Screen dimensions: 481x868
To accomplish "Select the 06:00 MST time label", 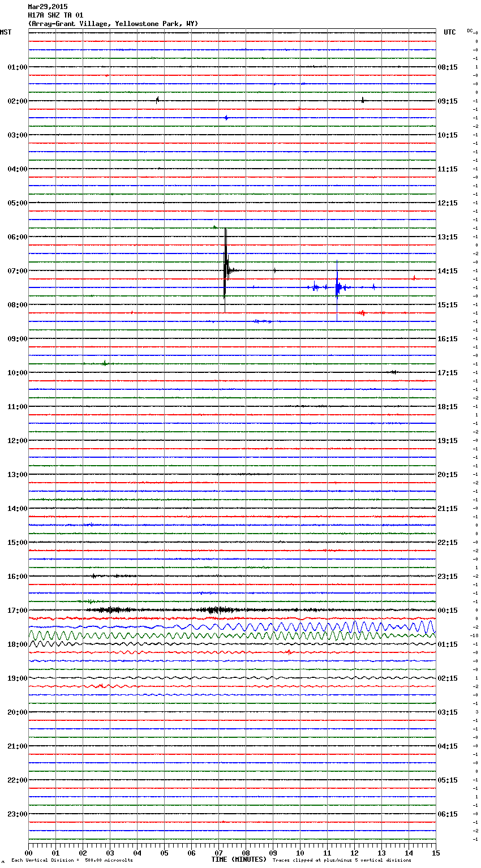I will (17, 237).
